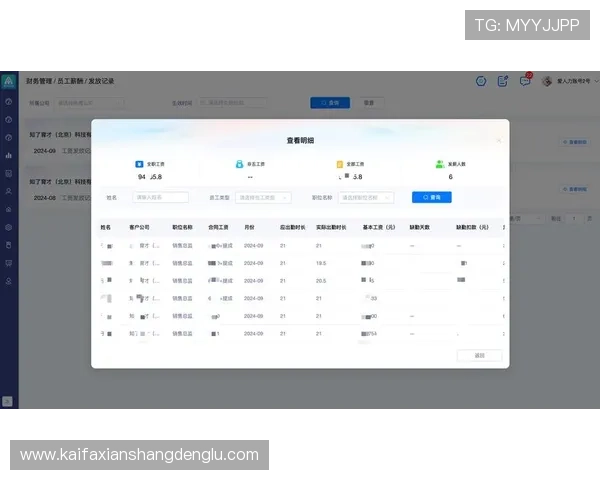
Task: Open the user account menu at top right
Action: coord(568,81)
